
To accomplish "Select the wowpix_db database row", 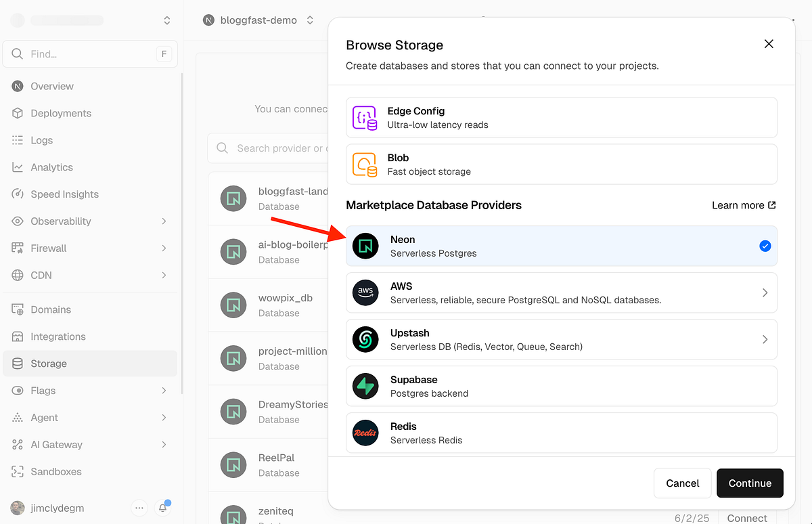I will (x=268, y=305).
